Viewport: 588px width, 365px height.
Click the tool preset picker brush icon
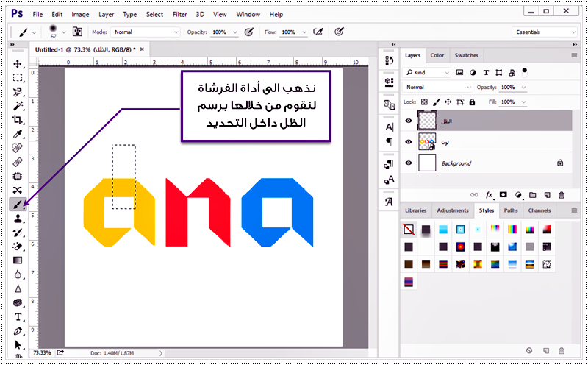(x=23, y=32)
